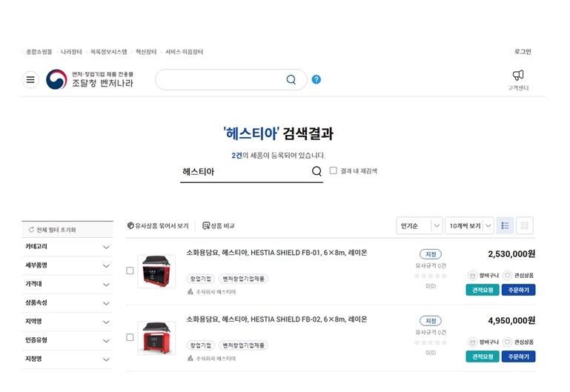The height and width of the screenshot is (392, 570).
Task: Click the 상품 비교 compare icon
Action: tap(206, 225)
